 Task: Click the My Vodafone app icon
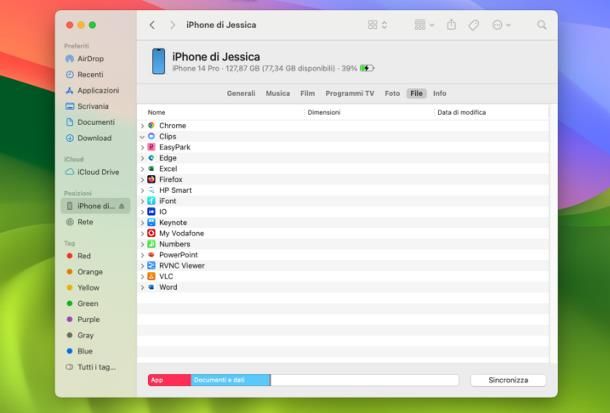pos(151,233)
